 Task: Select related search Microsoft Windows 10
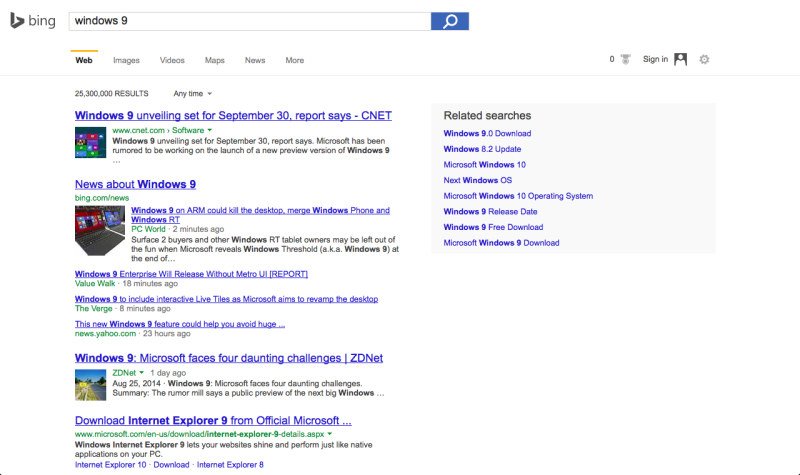[x=485, y=165]
